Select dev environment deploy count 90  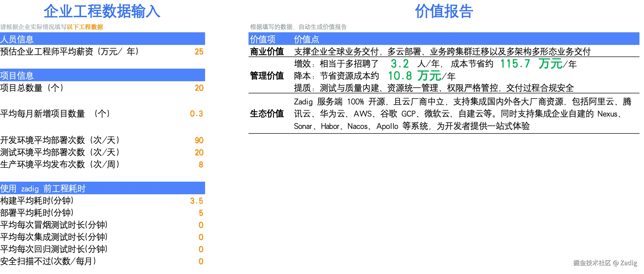click(199, 141)
